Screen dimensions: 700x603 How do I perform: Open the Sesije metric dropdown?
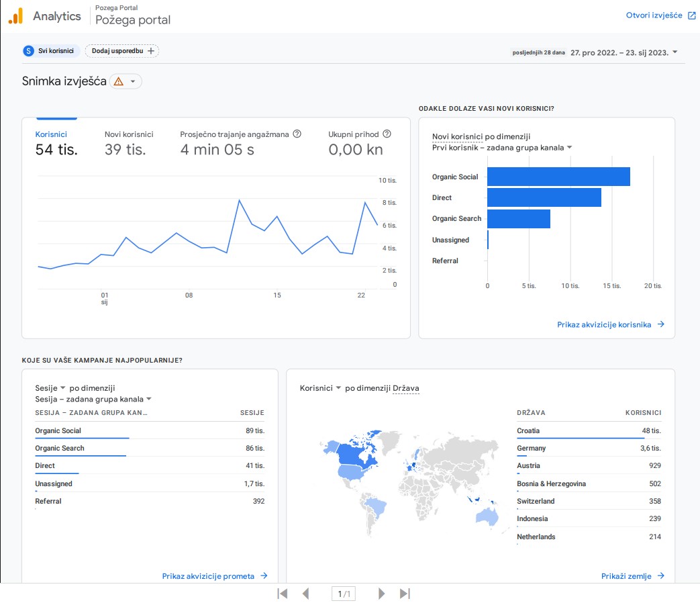coord(62,388)
